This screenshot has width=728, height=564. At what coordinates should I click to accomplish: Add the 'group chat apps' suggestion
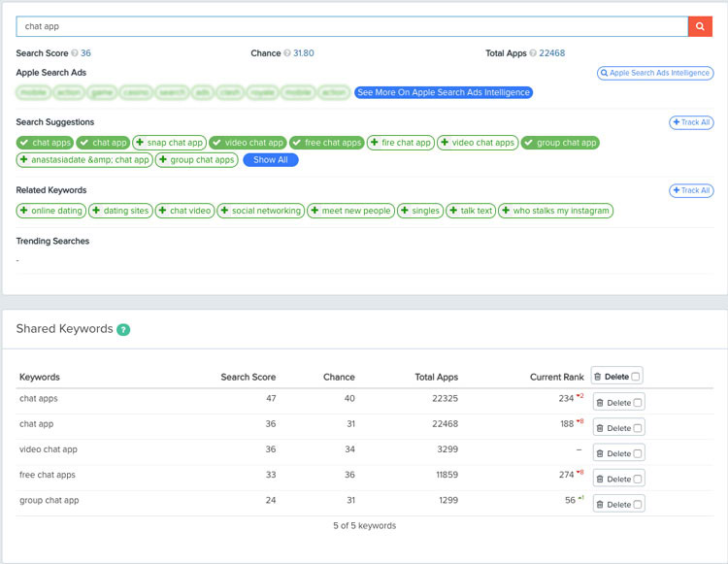[x=196, y=159]
